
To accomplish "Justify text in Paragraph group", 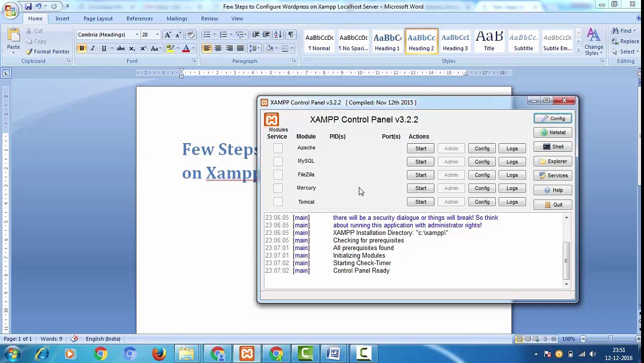I will pos(240,48).
